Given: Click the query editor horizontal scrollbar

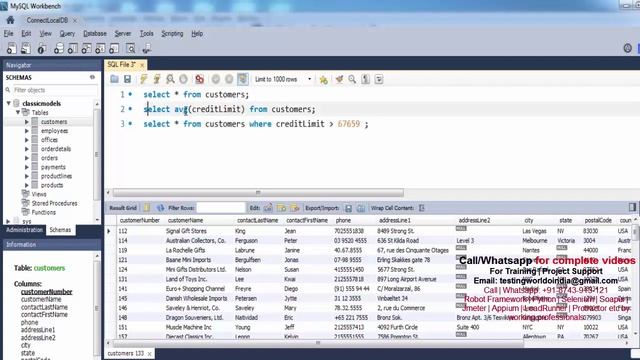Looking at the screenshot, I should (258, 192).
